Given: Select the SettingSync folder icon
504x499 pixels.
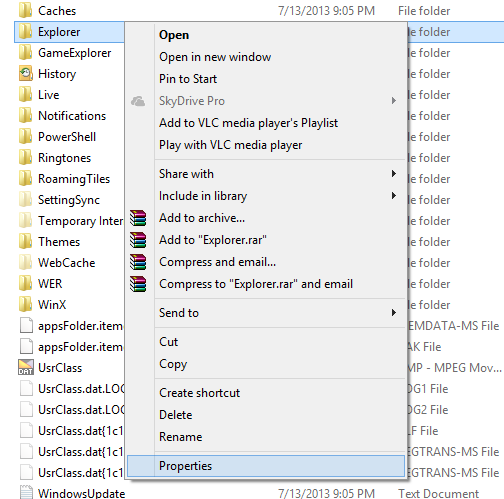Looking at the screenshot, I should 26,200.
